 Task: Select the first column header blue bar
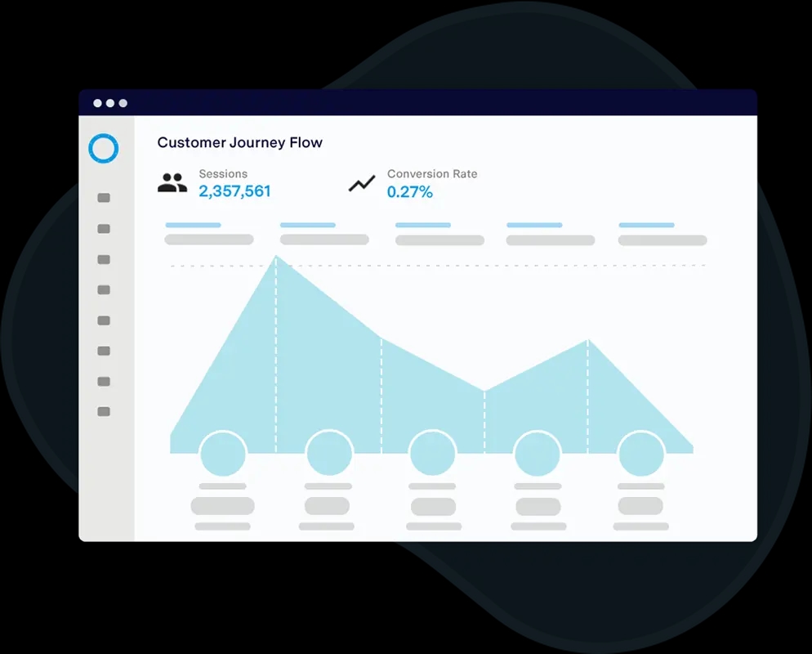[x=193, y=225]
